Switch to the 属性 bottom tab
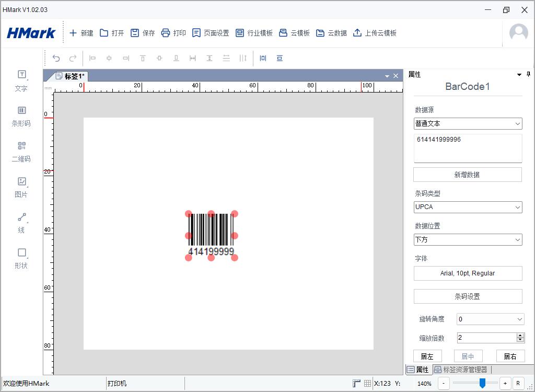This screenshot has height=392, width=535. point(418,370)
